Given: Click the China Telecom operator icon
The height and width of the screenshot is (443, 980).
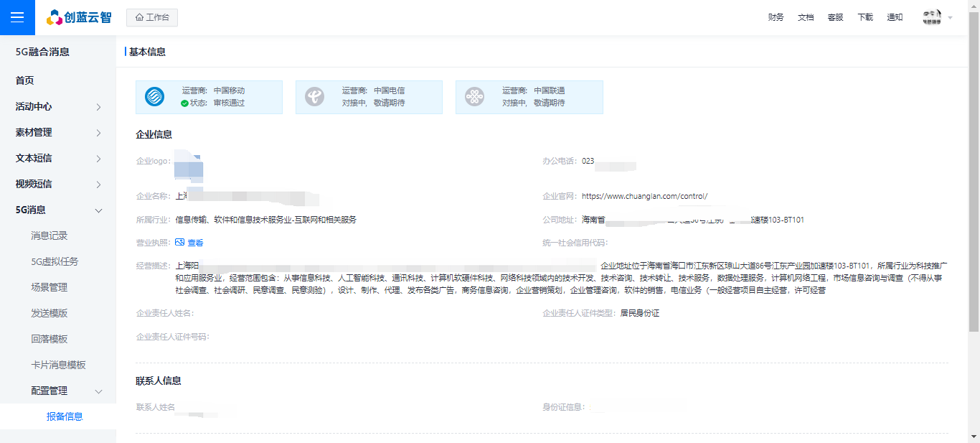Looking at the screenshot, I should click(314, 96).
